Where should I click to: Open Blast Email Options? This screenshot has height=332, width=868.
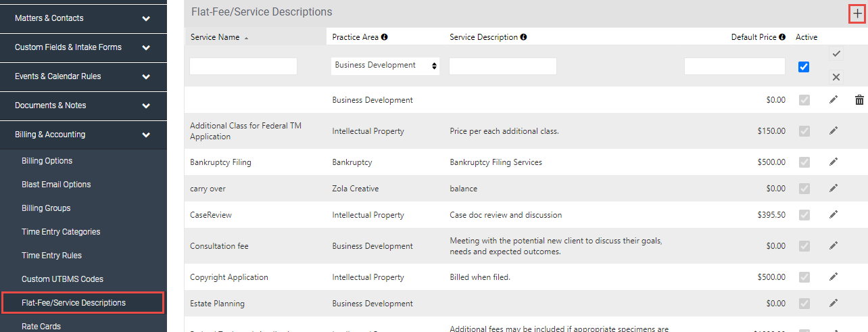(56, 185)
